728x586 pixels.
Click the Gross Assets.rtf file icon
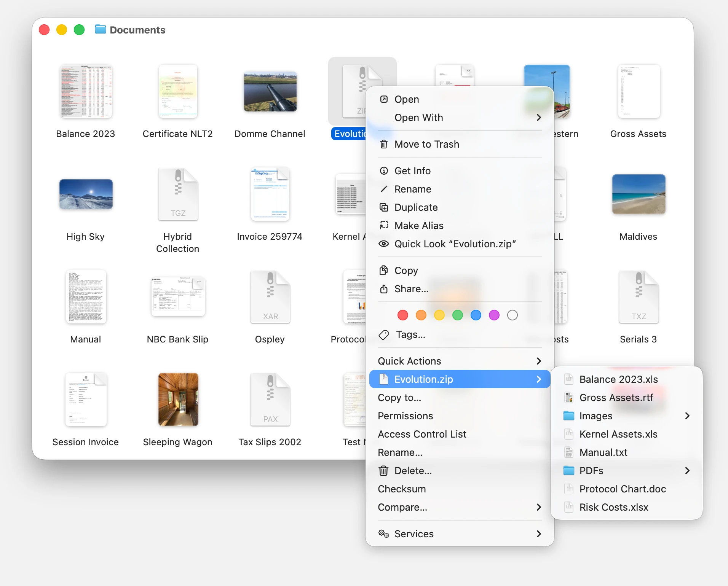569,398
